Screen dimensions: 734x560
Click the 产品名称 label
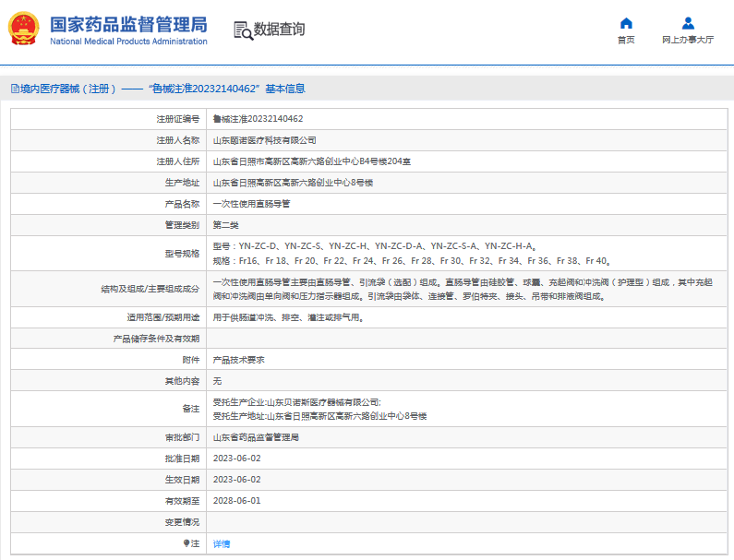click(x=182, y=204)
